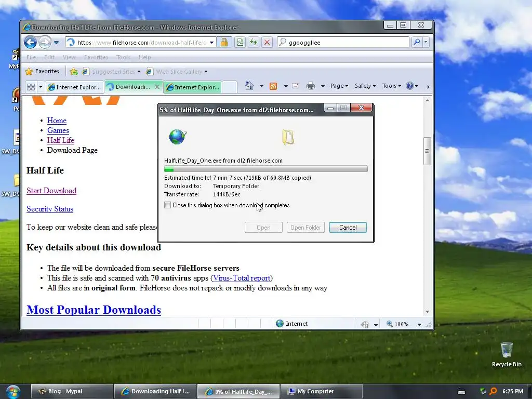Open Suggested Sites dropdown
The width and height of the screenshot is (532, 399).
(139, 72)
